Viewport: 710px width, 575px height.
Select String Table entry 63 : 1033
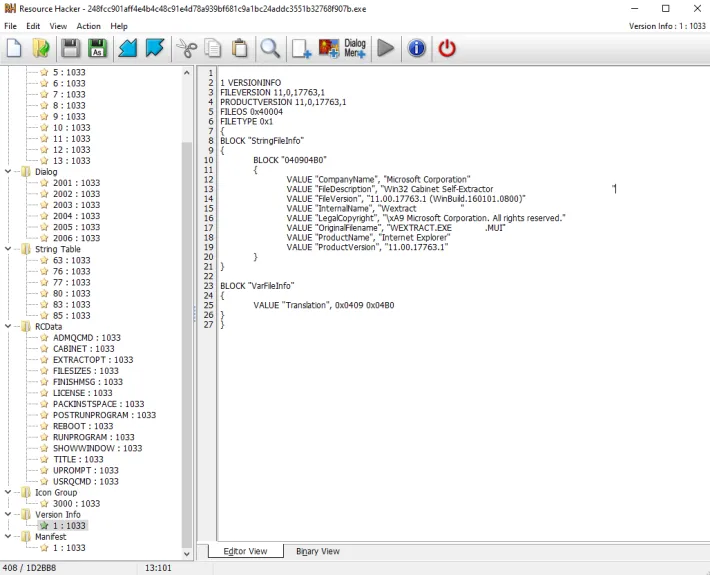coord(72,260)
